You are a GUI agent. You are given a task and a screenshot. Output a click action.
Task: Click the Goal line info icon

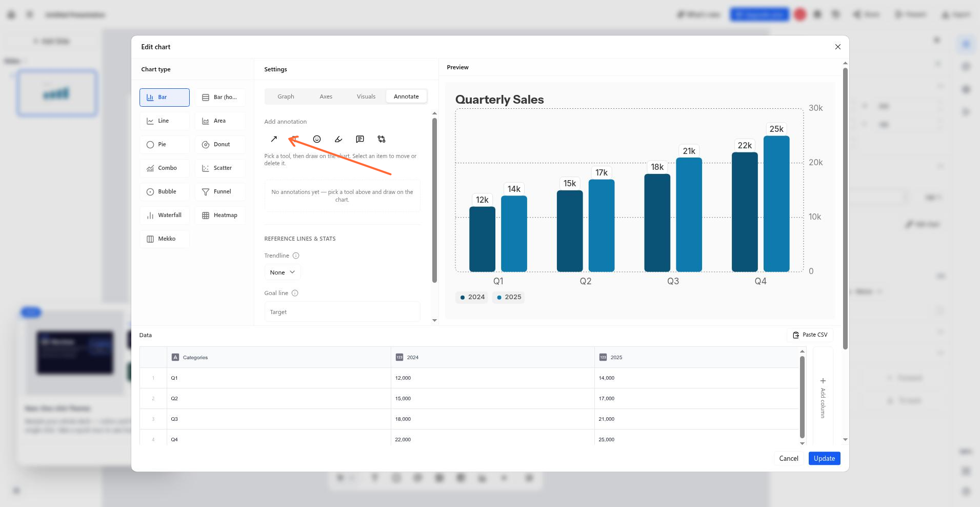(295, 293)
